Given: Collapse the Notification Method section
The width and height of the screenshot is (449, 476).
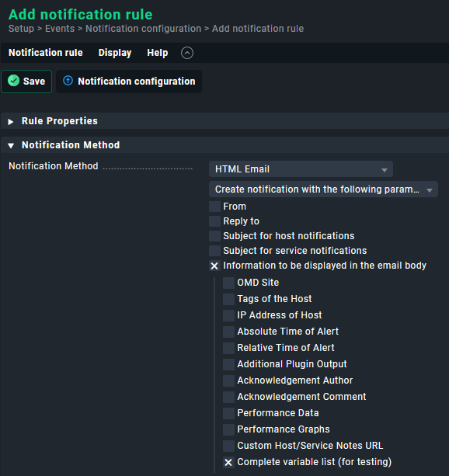Looking at the screenshot, I should point(11,146).
